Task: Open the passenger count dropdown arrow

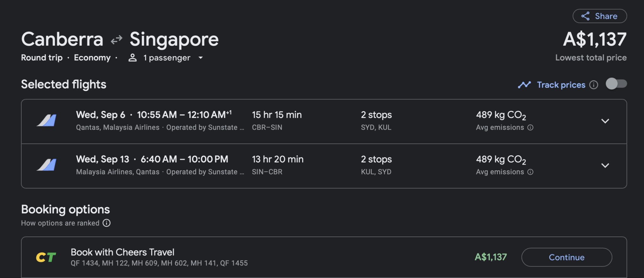Action: pos(201,58)
